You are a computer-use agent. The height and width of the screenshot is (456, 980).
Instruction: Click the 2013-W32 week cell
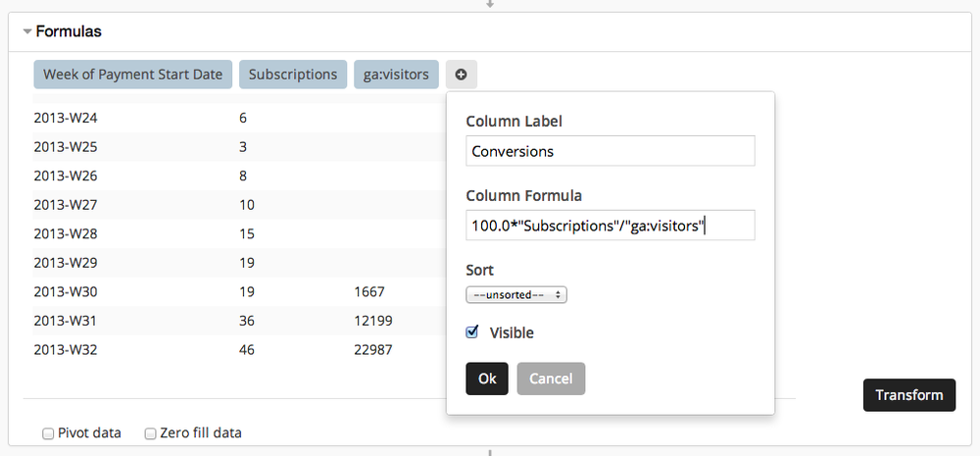(66, 350)
